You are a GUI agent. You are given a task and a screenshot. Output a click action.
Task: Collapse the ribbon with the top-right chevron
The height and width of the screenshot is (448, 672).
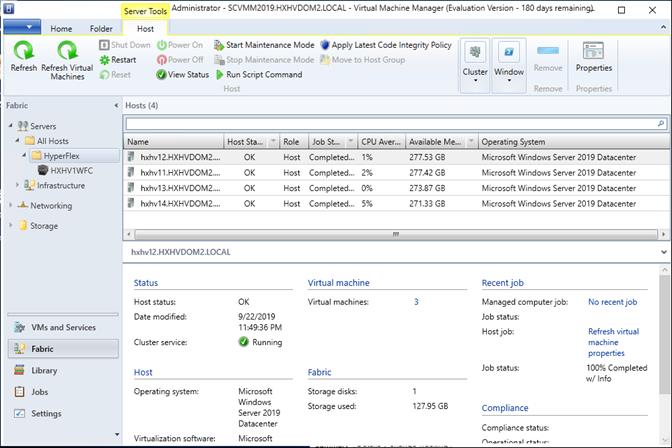(x=663, y=27)
